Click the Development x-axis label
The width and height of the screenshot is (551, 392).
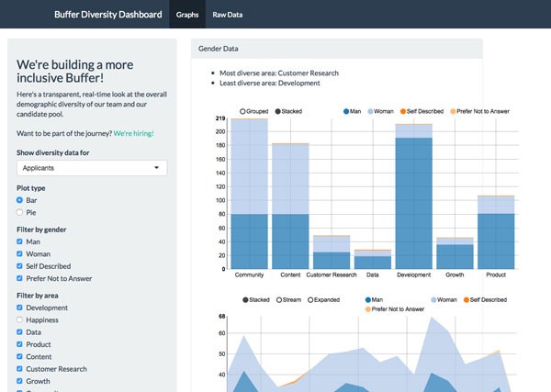tap(414, 275)
